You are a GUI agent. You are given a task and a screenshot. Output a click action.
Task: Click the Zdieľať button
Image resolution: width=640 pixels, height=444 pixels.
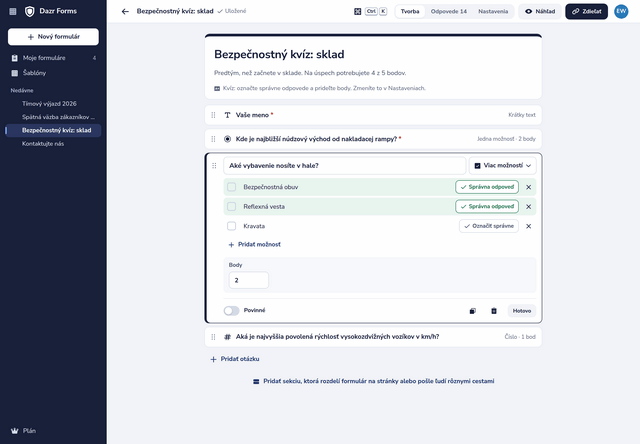tap(587, 11)
